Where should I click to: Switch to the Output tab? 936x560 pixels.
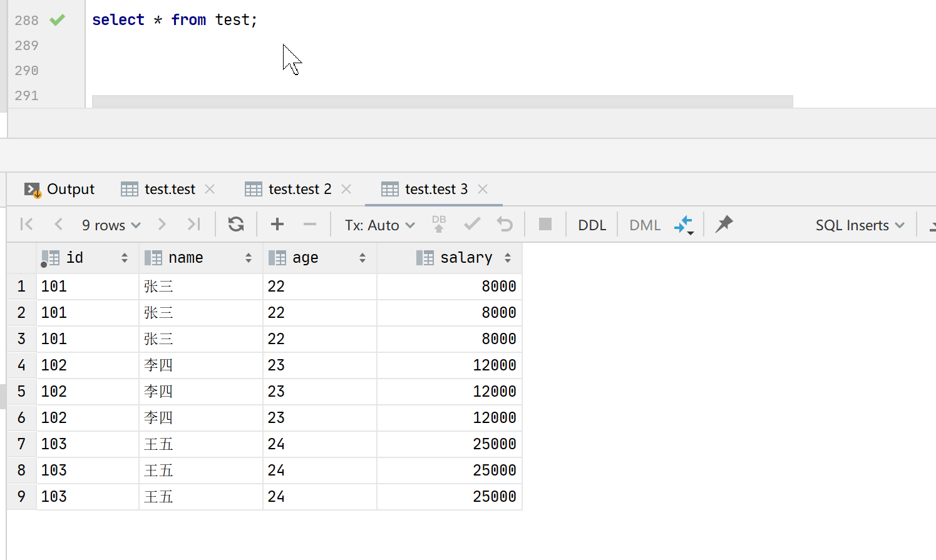tap(59, 189)
